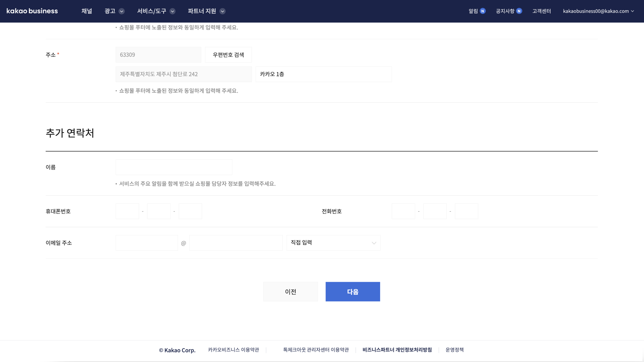Expand the 광고 menu chevron

pyautogui.click(x=121, y=11)
